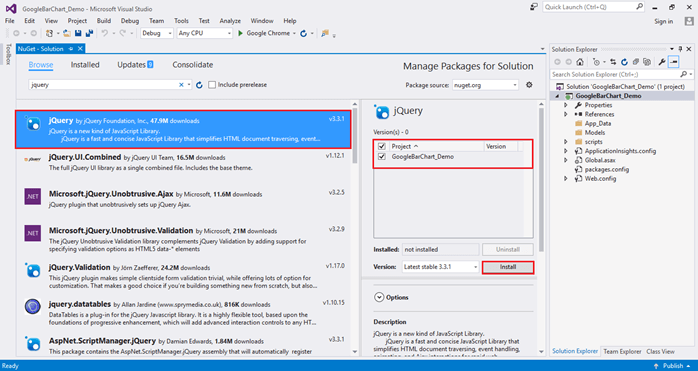
Task: Open the Latest stable 3.3.1 version dropdown
Action: click(x=441, y=267)
